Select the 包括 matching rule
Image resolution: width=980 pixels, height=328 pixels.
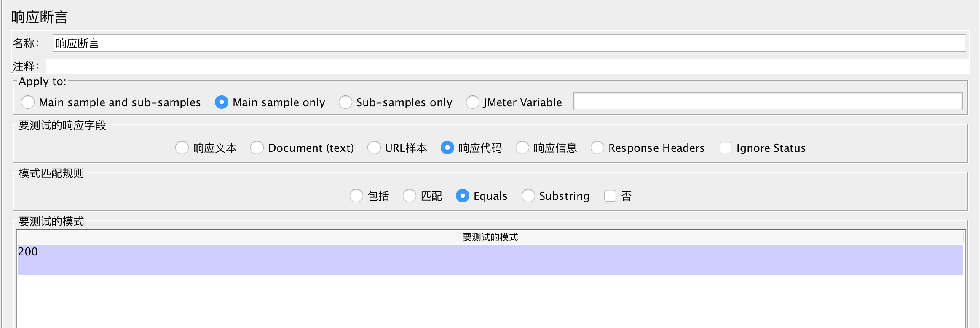pos(356,196)
